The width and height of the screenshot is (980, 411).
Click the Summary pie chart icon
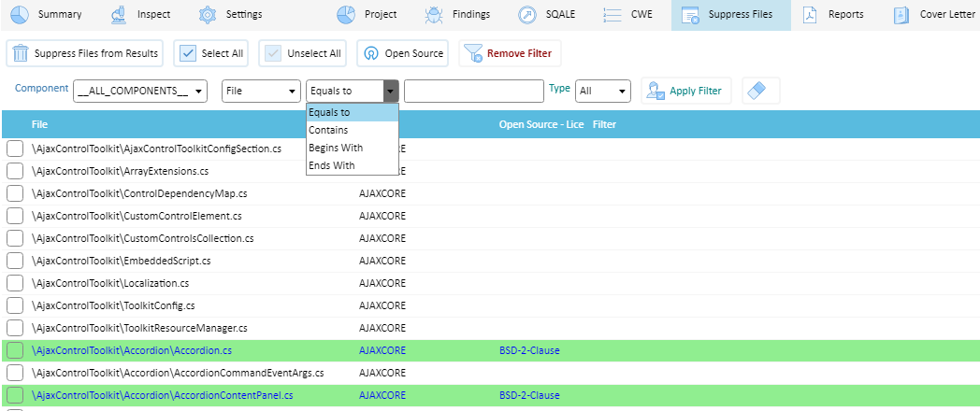20,14
